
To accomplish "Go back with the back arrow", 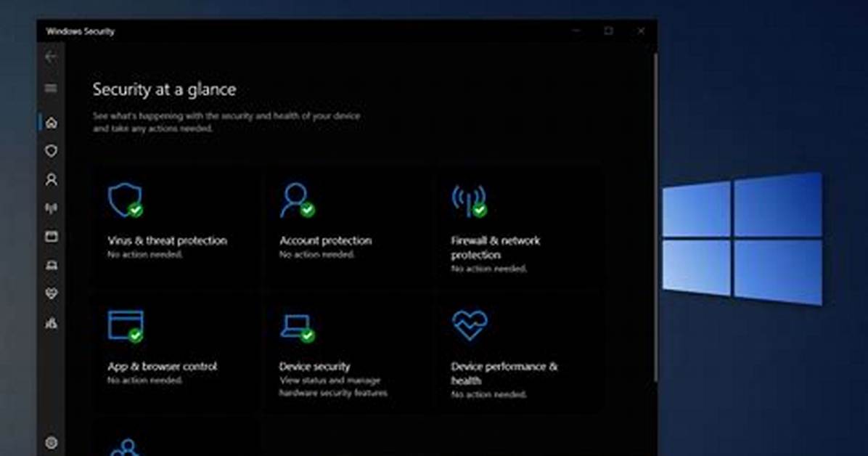I will point(51,57).
